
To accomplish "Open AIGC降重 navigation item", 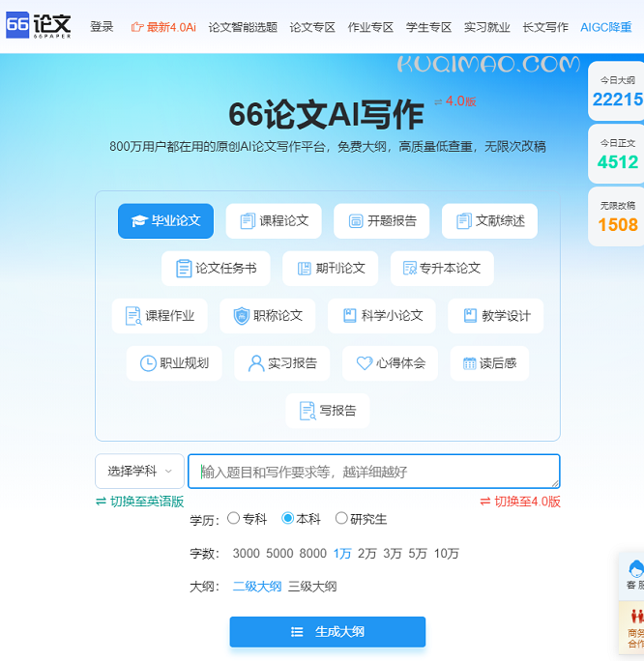I will pyautogui.click(x=606, y=27).
